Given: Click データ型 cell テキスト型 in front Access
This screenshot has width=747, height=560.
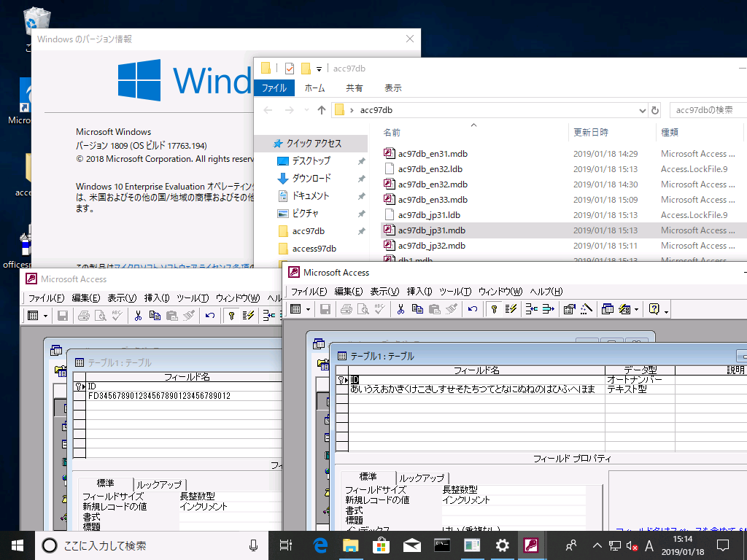Looking at the screenshot, I should pos(640,389).
